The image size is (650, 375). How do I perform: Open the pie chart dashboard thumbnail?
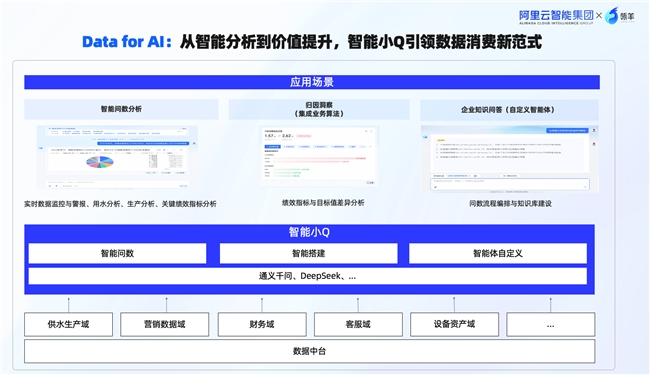[x=117, y=157]
